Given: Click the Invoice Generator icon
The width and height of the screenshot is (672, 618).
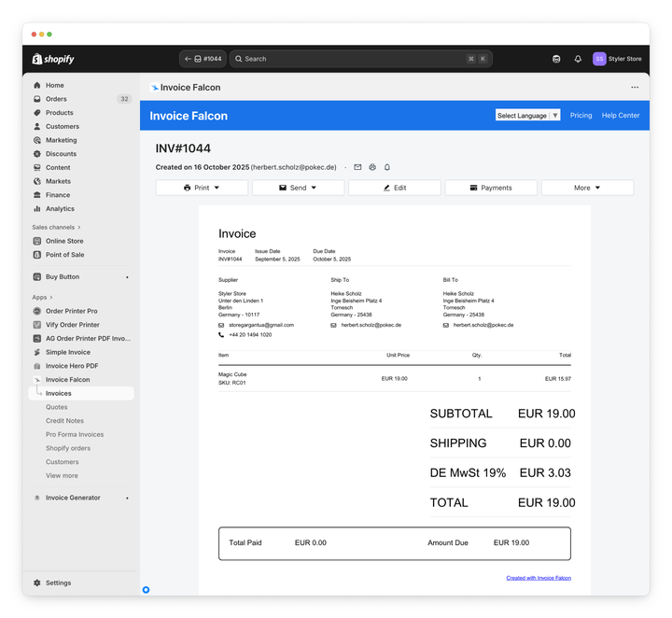Looking at the screenshot, I should click(x=37, y=498).
